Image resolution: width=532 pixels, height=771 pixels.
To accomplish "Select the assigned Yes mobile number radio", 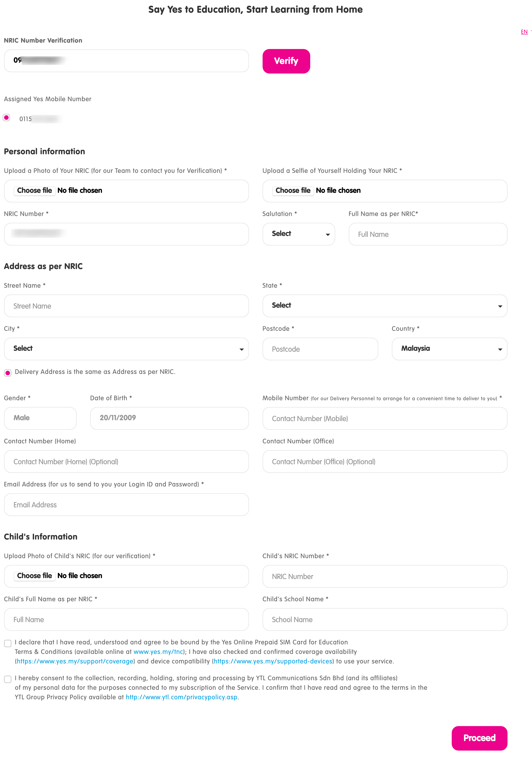I will (7, 118).
